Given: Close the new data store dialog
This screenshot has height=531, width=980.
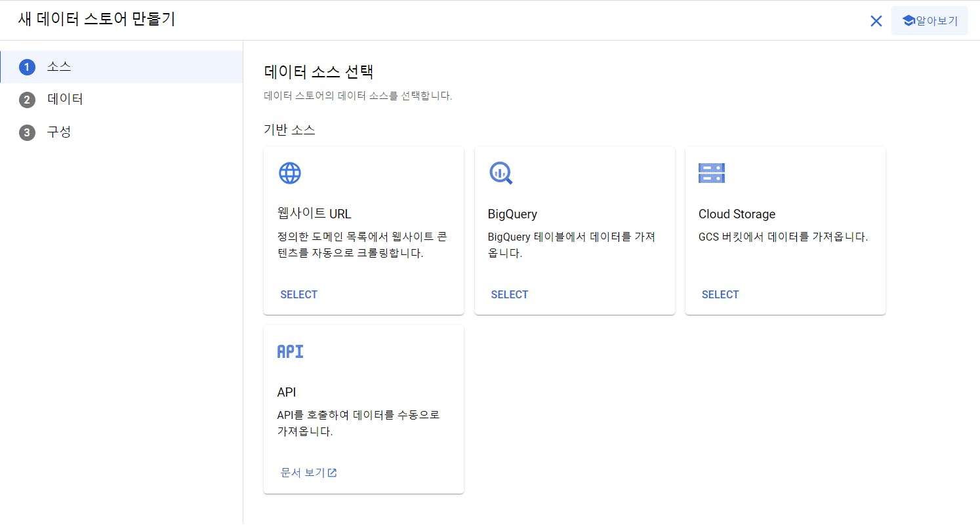Looking at the screenshot, I should point(876,21).
